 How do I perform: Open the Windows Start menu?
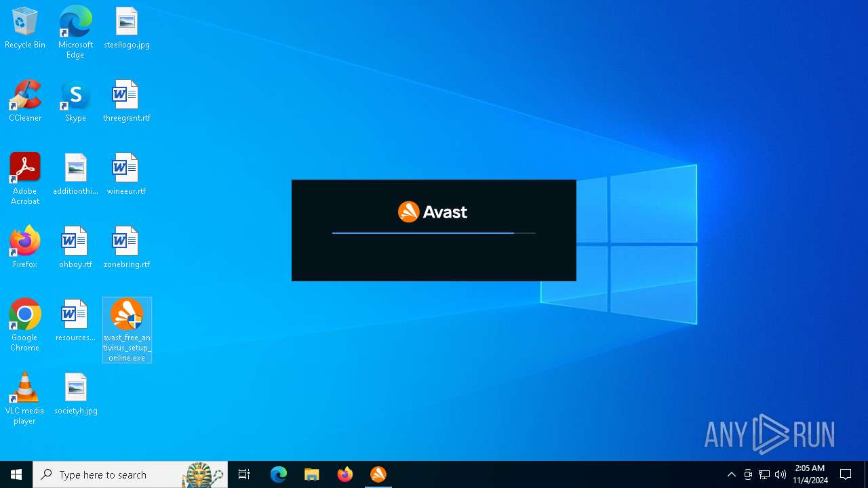click(16, 474)
